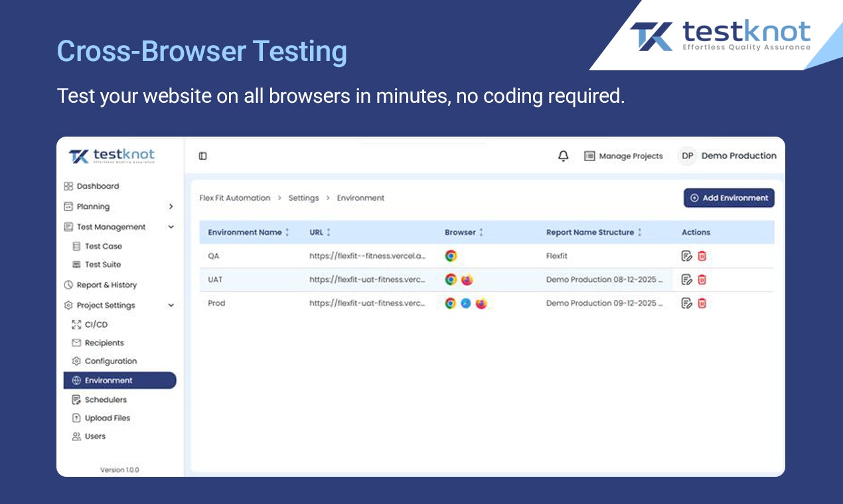
Task: Click Version 1.0.0 text
Action: coord(119,470)
